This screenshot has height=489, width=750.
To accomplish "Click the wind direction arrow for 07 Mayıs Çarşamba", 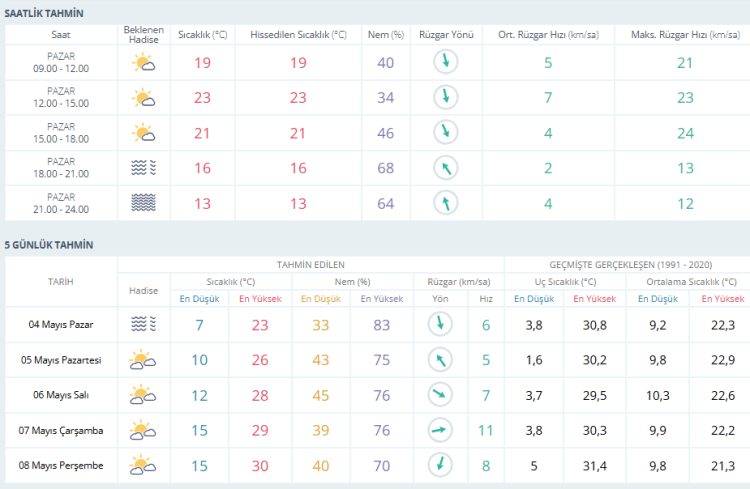I will 438,430.
